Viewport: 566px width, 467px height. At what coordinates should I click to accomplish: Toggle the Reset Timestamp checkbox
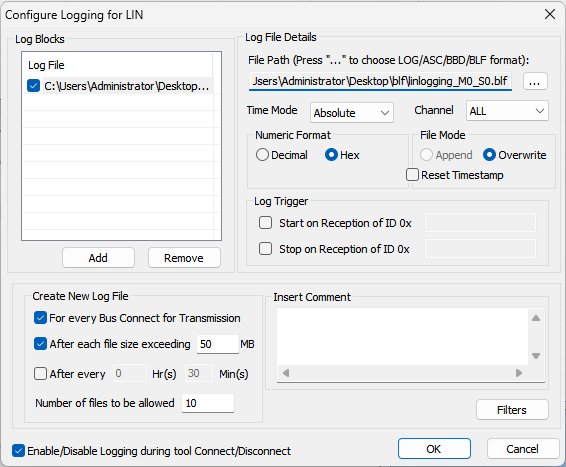coord(412,175)
